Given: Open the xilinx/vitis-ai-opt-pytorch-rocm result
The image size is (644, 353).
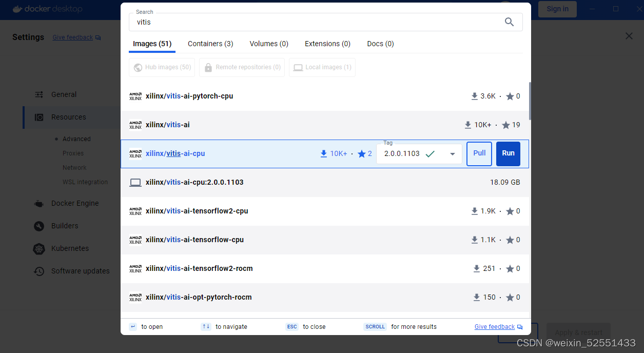Looking at the screenshot, I should [325, 297].
